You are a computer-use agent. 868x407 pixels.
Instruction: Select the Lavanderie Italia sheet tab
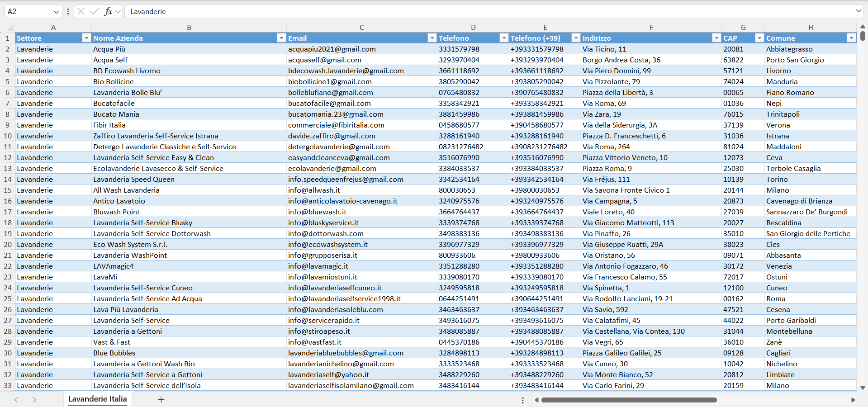point(97,399)
